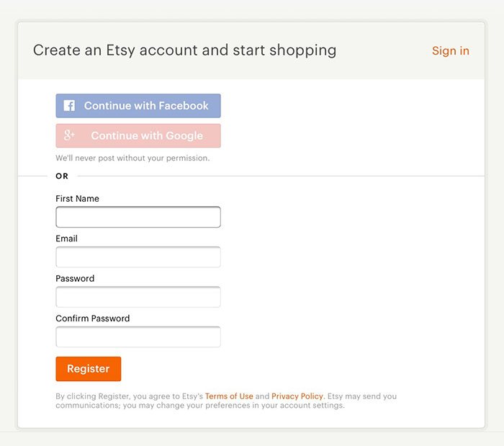The image size is (504, 446).
Task: Focus the First Name input field
Action: click(138, 217)
